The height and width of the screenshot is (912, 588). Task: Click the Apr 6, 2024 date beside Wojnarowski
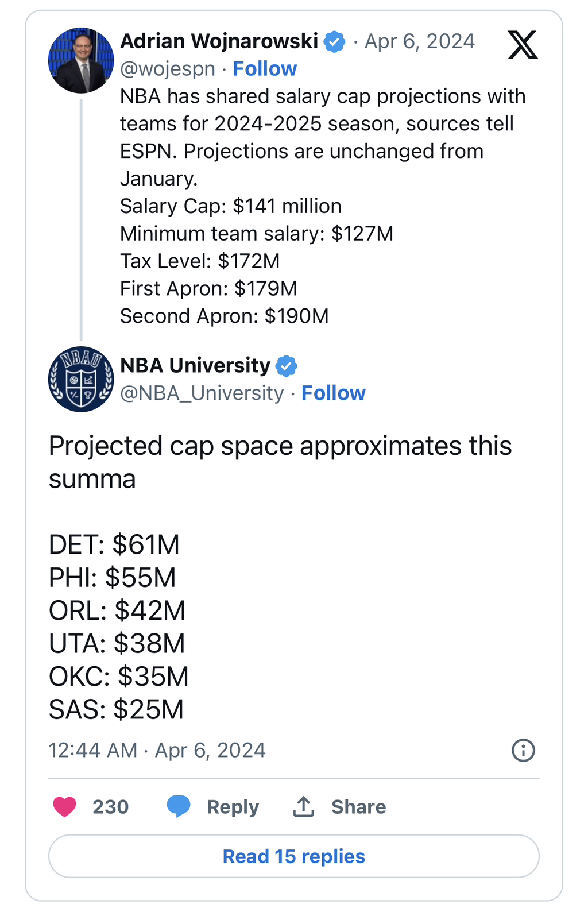pyautogui.click(x=420, y=41)
